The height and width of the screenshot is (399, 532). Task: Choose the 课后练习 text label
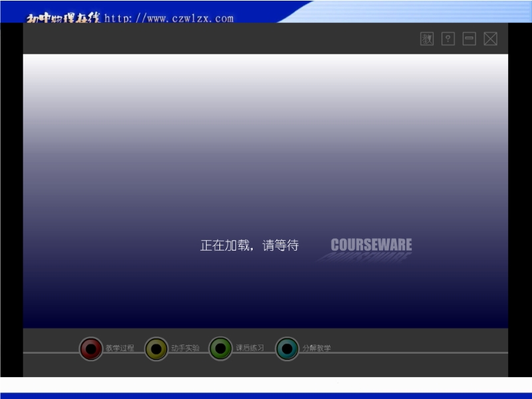pyautogui.click(x=250, y=348)
